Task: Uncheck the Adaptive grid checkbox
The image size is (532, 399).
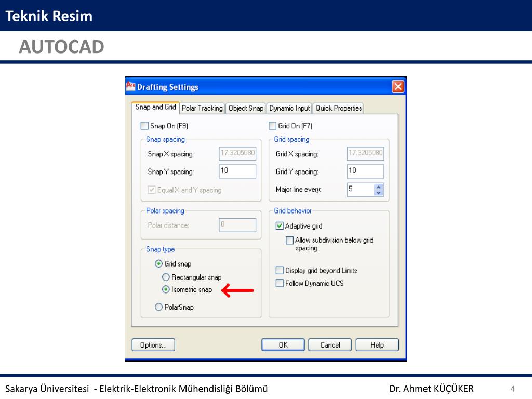Action: 280,226
